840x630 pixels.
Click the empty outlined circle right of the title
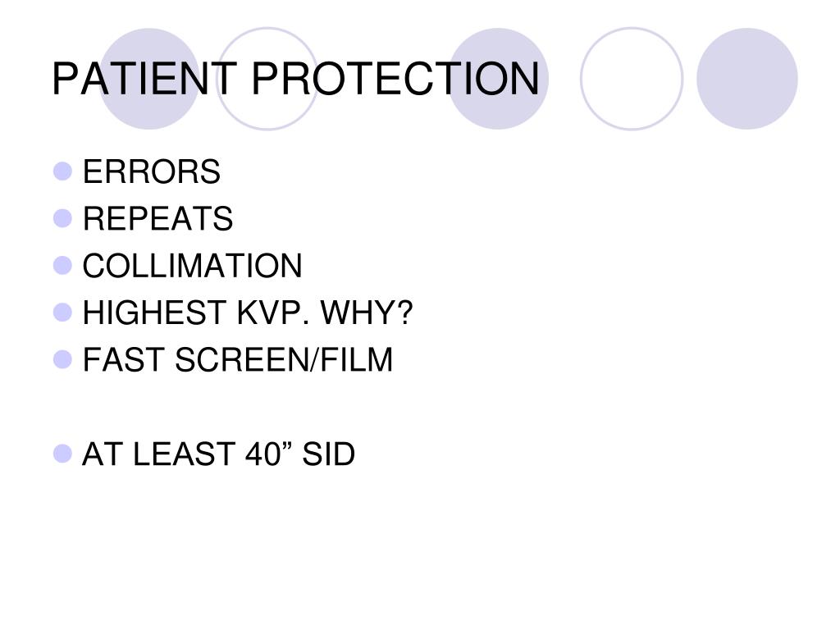(x=632, y=79)
